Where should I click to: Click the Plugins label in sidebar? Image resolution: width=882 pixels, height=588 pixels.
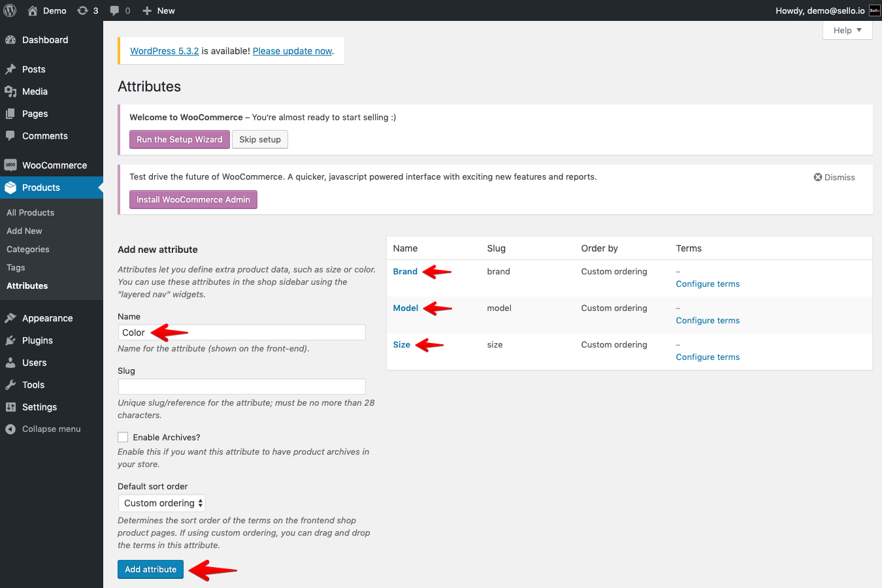click(37, 340)
